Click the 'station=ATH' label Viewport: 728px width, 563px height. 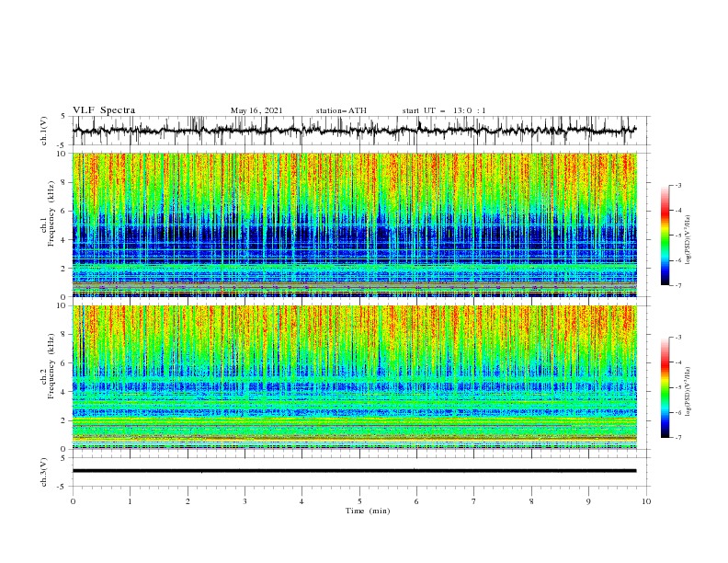pyautogui.click(x=341, y=110)
